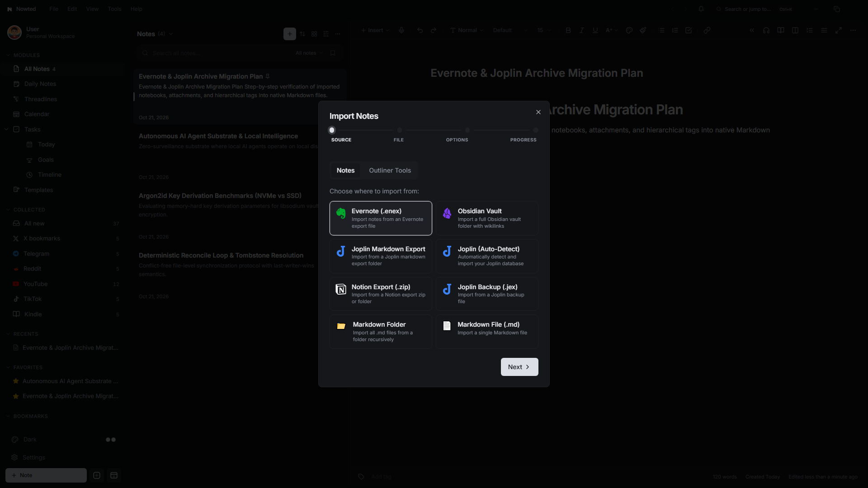Open the File menu
Image resolution: width=868 pixels, height=488 pixels.
point(54,9)
